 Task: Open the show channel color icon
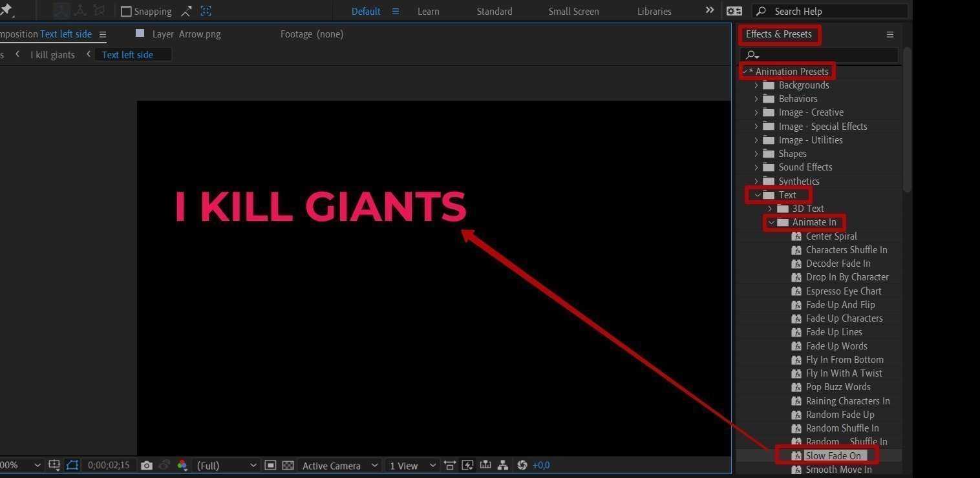click(182, 465)
